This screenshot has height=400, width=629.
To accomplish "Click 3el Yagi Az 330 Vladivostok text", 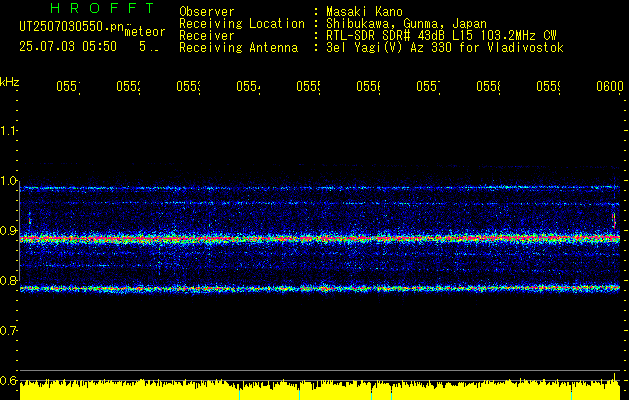I will pyautogui.click(x=445, y=48).
